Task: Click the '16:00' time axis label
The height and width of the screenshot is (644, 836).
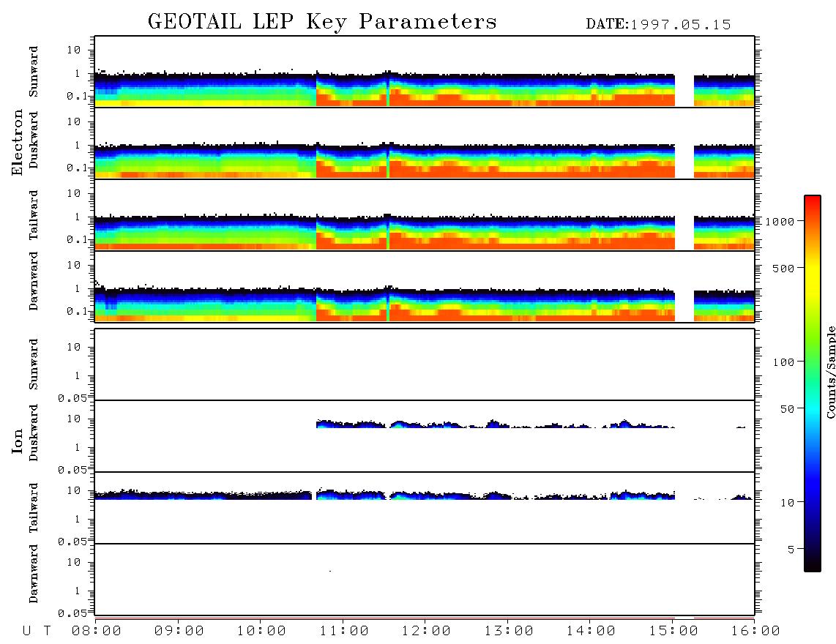Action: tap(755, 632)
